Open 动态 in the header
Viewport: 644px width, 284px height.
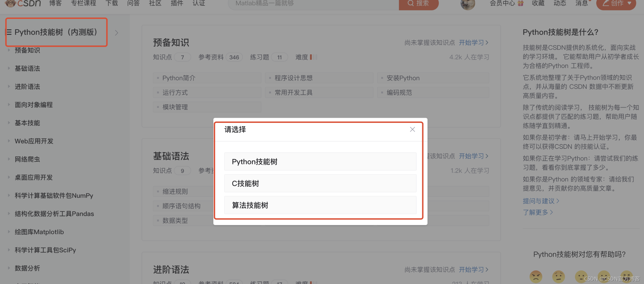coord(560,3)
